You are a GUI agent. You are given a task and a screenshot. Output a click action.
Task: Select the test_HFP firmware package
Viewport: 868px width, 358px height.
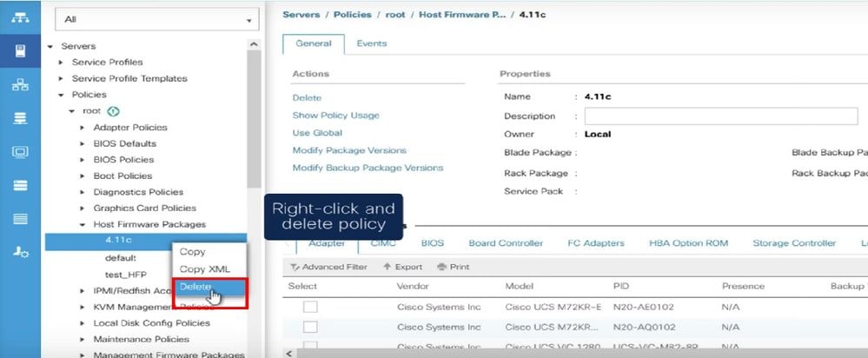126,275
